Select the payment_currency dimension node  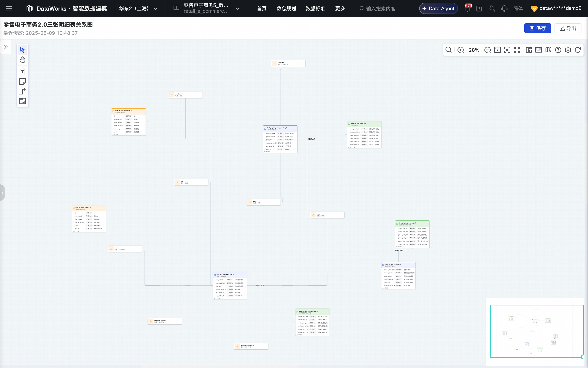251,346
